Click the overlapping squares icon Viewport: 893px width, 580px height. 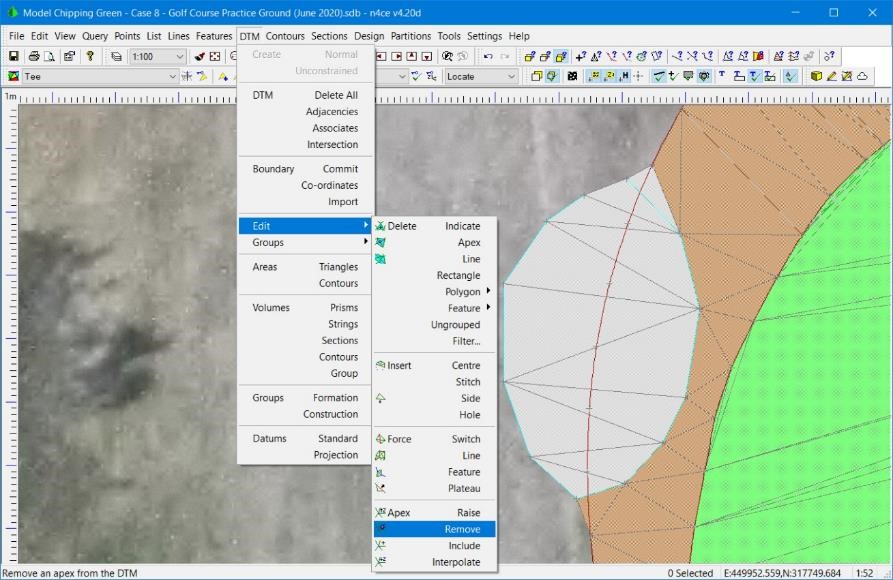(x=536, y=76)
